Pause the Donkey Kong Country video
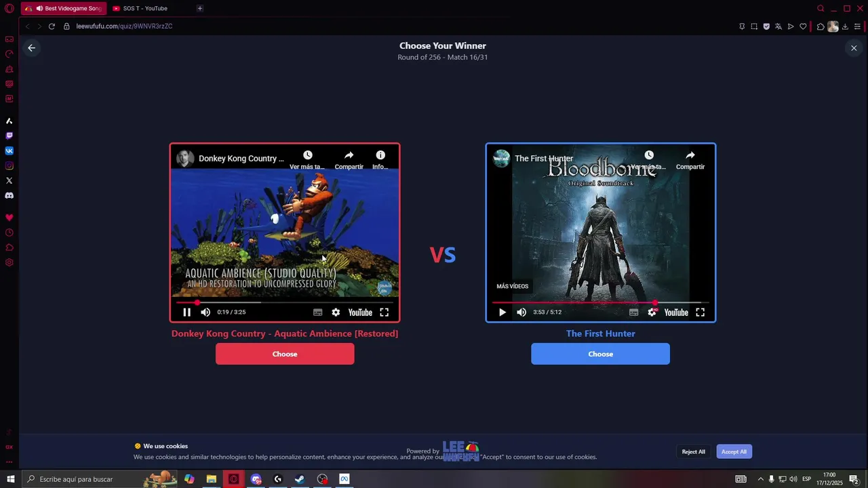The width and height of the screenshot is (868, 488). coord(187,312)
